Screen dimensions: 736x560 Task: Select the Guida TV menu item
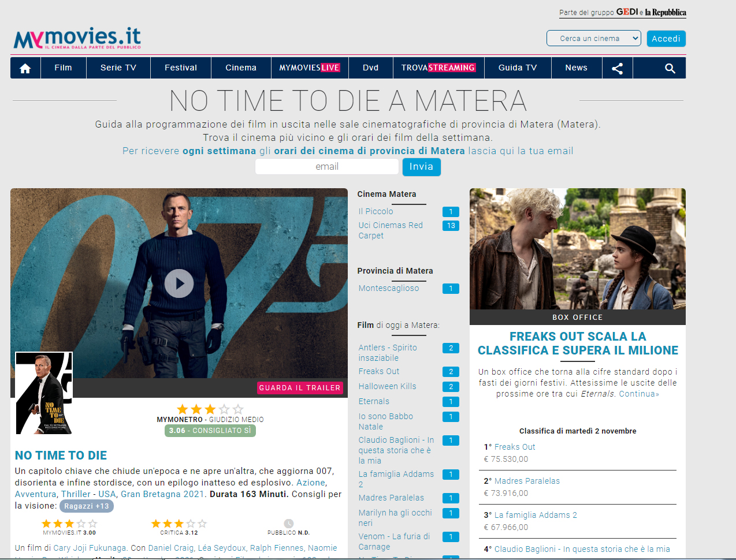(x=518, y=68)
